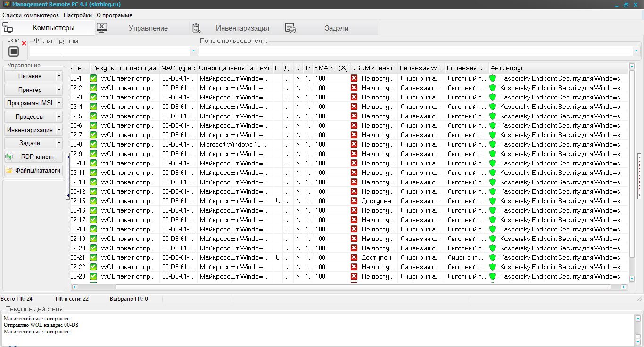This screenshot has width=644, height=347.
Task: Expand the side-panel Инвентаризация dropdown arrow
Action: (59, 130)
